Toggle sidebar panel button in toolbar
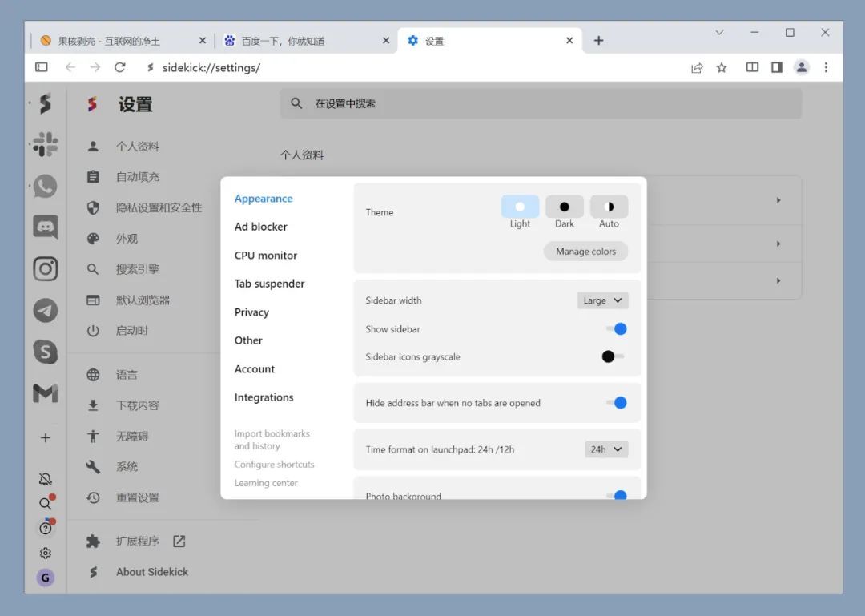This screenshot has width=865, height=616. [42, 67]
